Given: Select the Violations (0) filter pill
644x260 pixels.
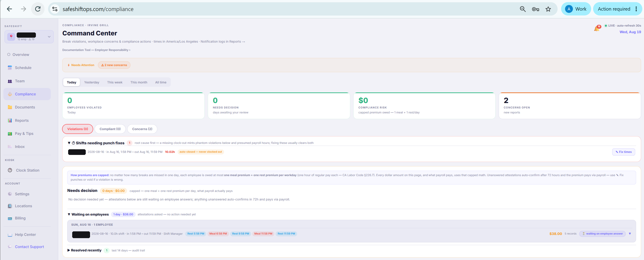Looking at the screenshot, I should pos(77,129).
